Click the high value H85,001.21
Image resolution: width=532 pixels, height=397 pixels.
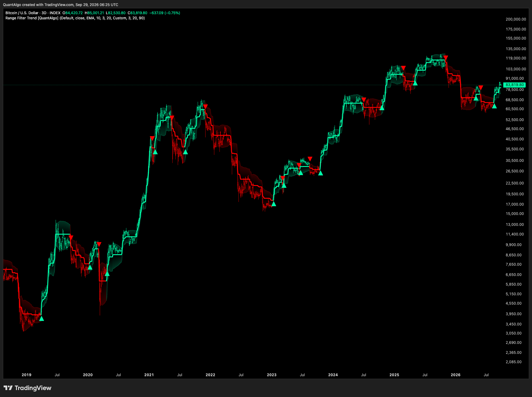click(94, 13)
